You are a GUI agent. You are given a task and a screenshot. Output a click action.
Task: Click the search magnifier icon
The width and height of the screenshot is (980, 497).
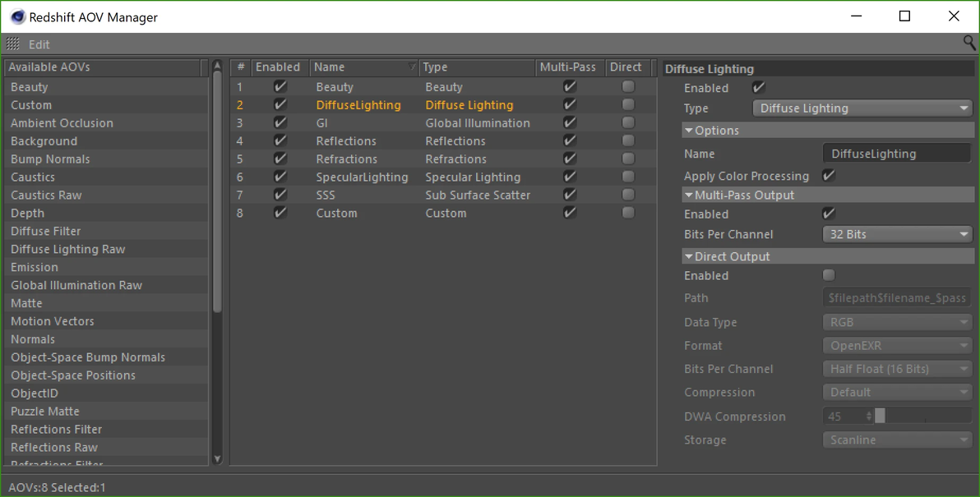969,43
